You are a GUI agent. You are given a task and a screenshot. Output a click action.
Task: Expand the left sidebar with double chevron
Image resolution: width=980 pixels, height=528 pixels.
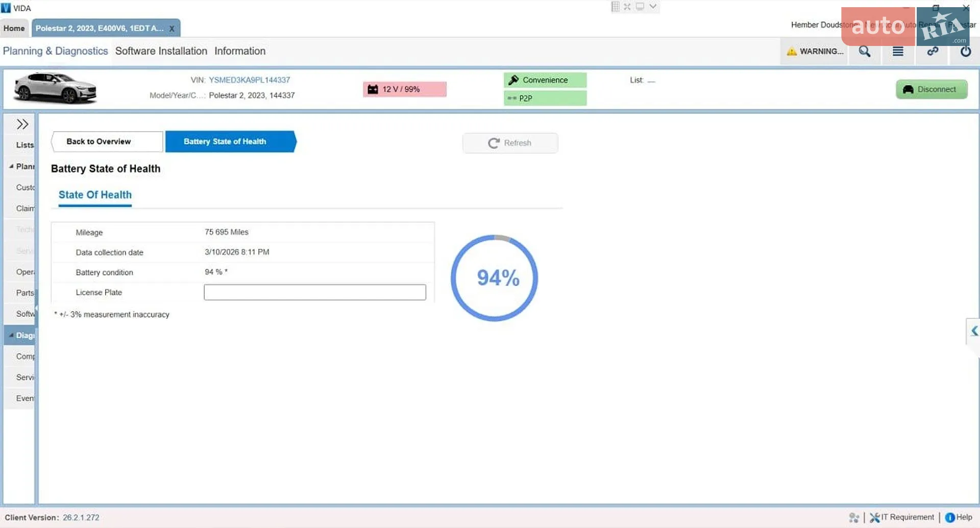pos(22,124)
